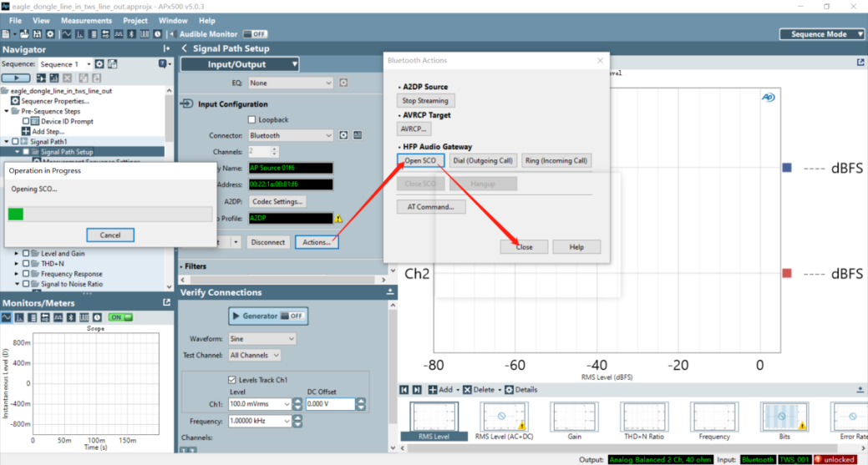
Task: Open the EQ None dropdown
Action: (291, 83)
